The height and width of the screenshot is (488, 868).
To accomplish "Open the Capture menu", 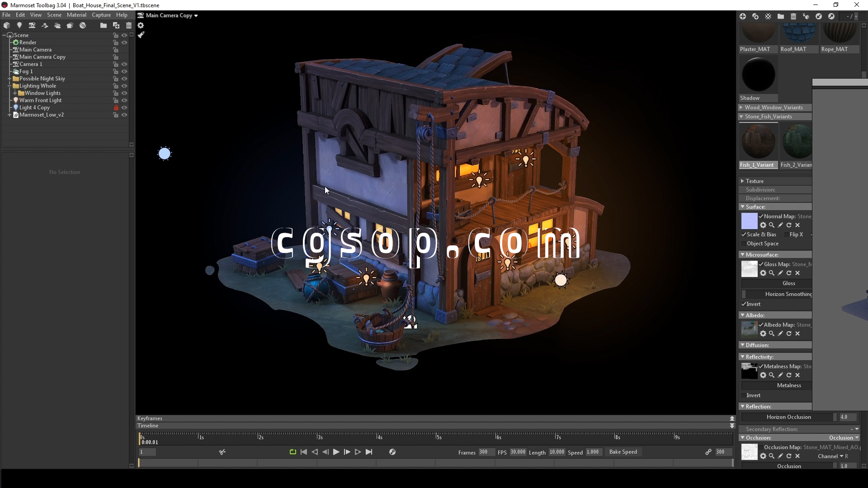I will 101,15.
